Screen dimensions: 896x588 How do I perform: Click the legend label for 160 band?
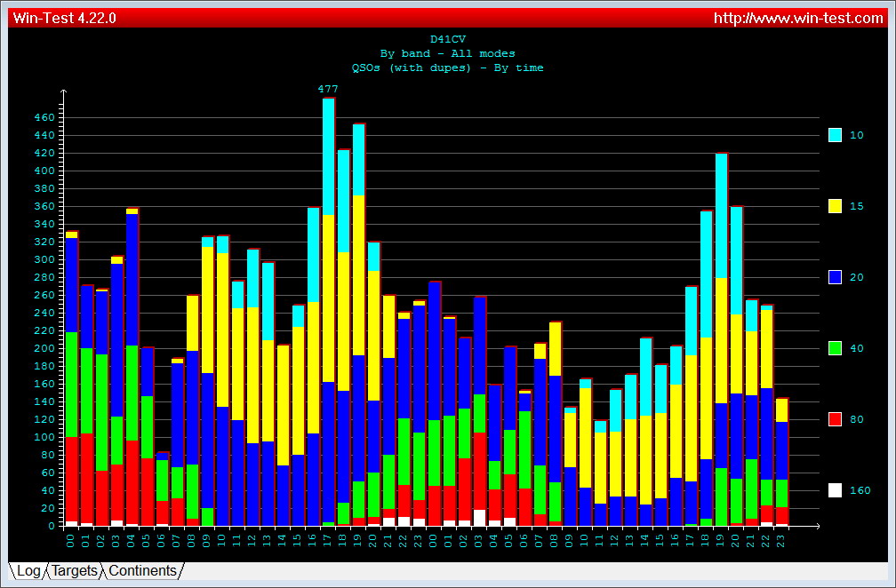860,490
